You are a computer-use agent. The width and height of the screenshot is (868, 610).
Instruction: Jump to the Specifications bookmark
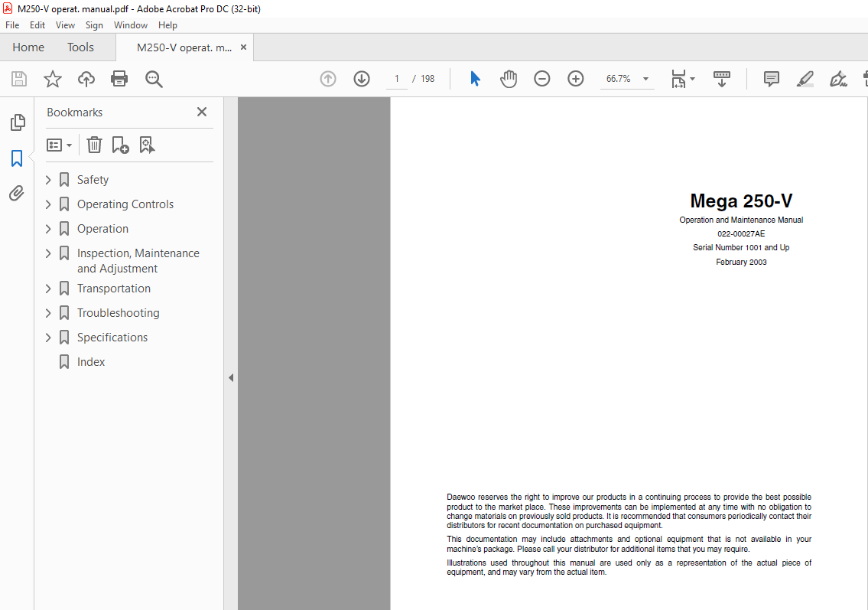[x=112, y=337]
